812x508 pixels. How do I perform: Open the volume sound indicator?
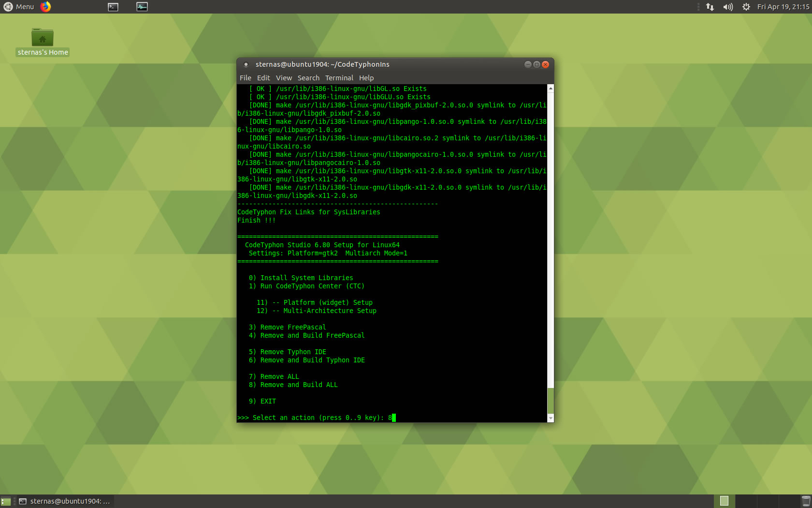pos(728,7)
